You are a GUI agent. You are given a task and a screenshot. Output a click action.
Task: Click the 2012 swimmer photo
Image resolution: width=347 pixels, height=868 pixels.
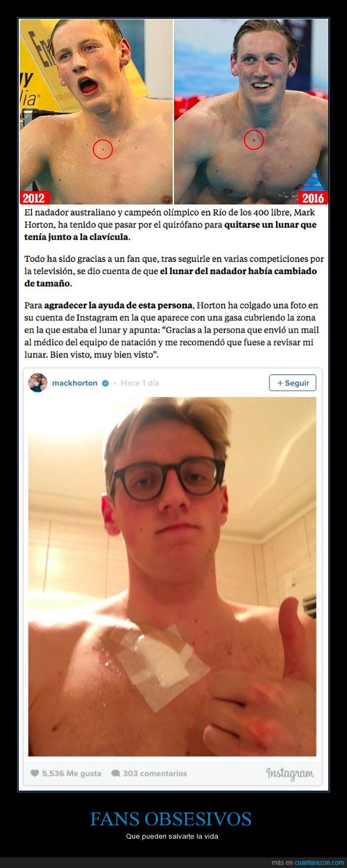97,112
